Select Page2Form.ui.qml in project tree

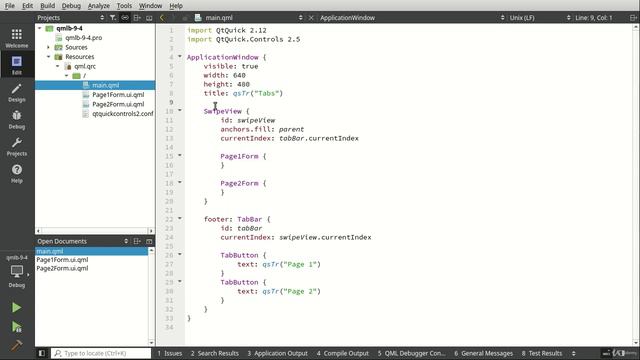click(x=118, y=104)
